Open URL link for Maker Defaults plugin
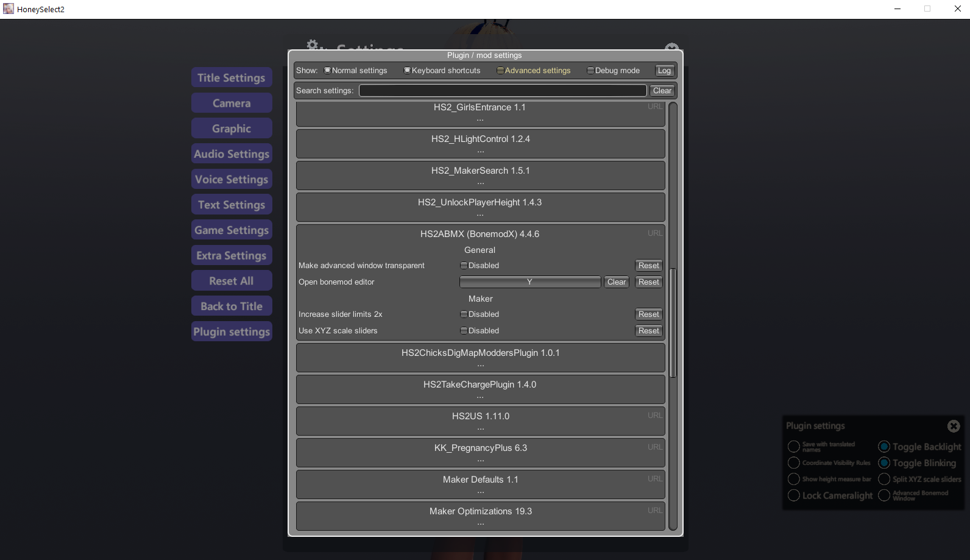This screenshot has height=560, width=970. [x=655, y=479]
